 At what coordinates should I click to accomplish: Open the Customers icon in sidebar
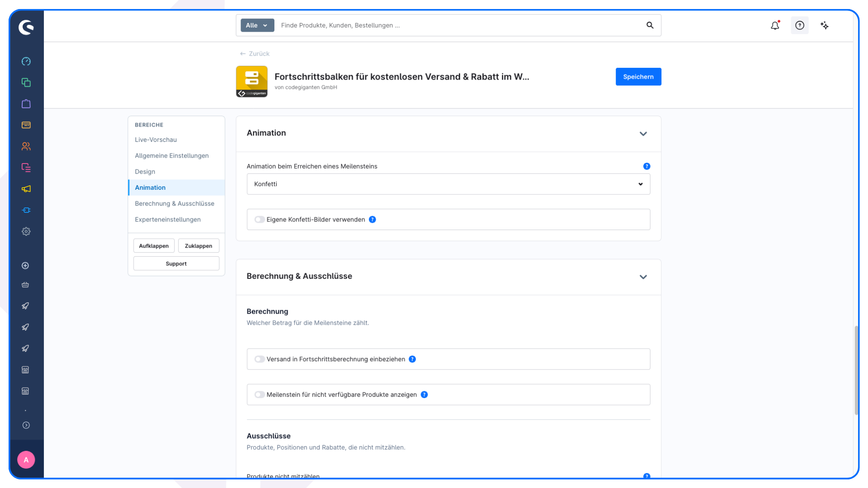click(26, 146)
